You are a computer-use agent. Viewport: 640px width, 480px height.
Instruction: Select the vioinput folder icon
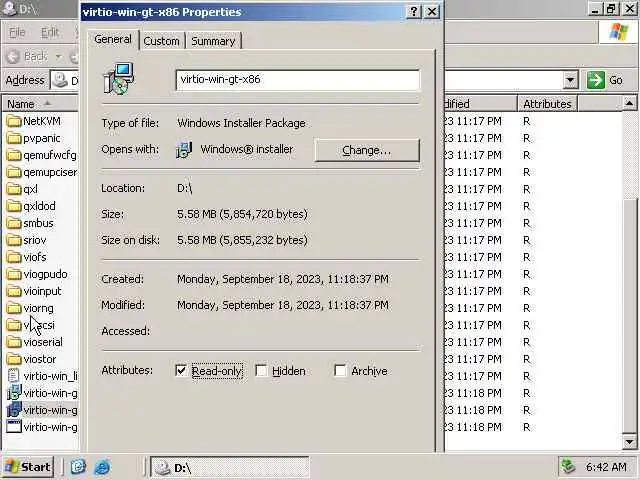(x=14, y=291)
